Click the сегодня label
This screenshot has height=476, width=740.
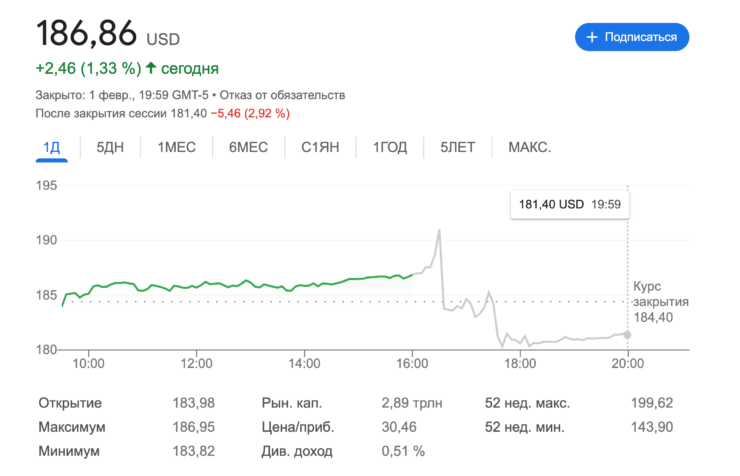tap(190, 69)
